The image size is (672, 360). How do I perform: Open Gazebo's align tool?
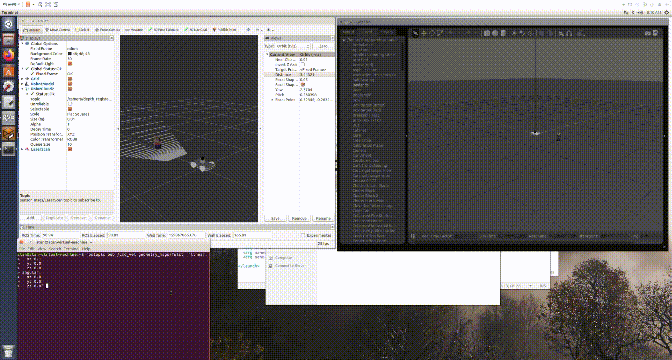[x=561, y=33]
